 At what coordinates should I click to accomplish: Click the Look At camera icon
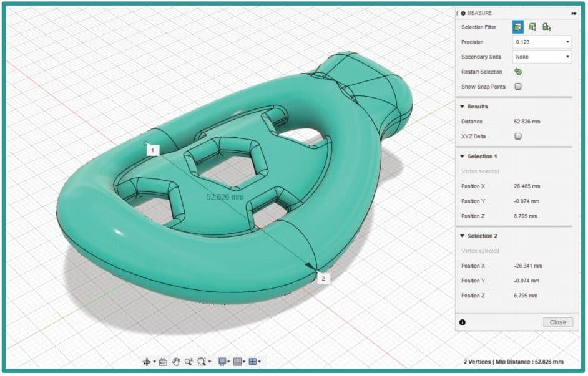pyautogui.click(x=163, y=361)
